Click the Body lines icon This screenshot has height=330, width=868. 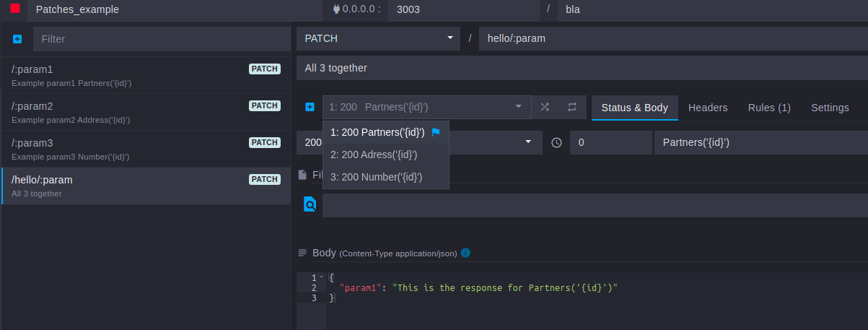(x=303, y=253)
